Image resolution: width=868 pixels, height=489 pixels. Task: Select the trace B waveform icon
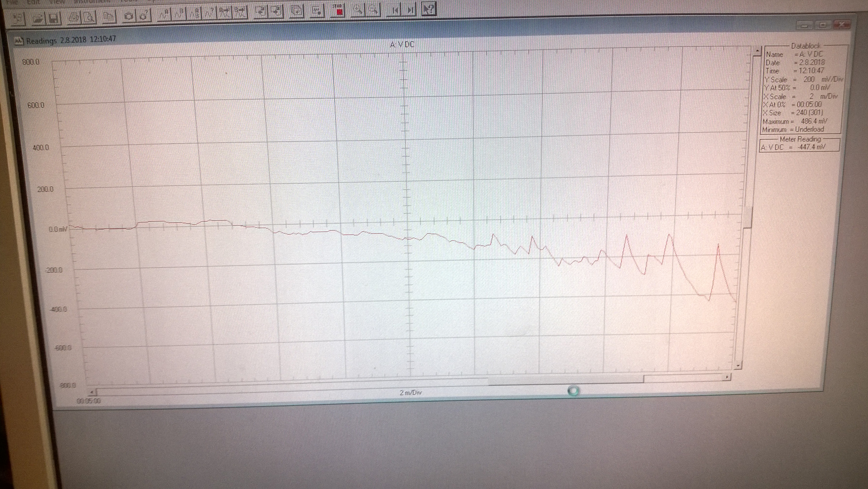coord(179,14)
